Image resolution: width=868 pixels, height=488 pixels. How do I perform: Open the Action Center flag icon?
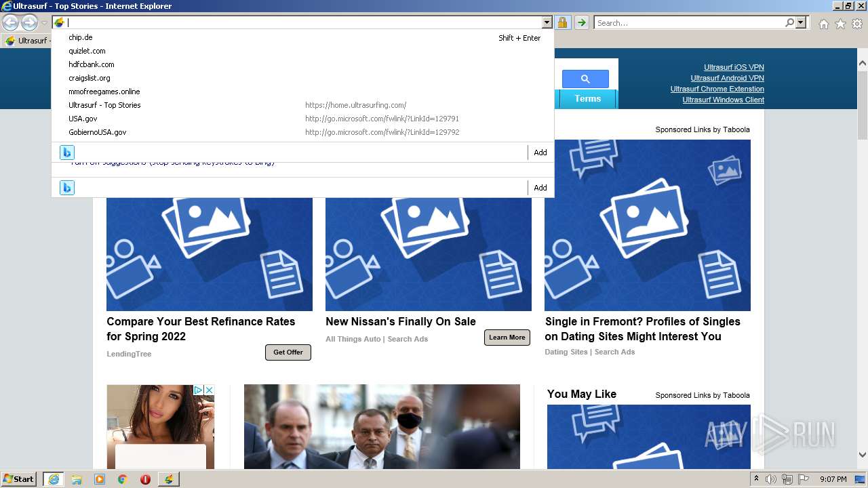point(804,479)
